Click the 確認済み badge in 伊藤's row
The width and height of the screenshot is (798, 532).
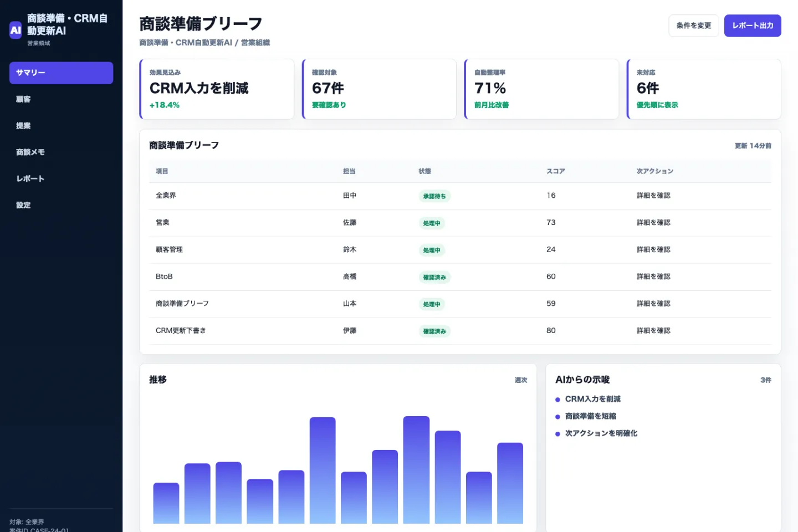pyautogui.click(x=434, y=331)
